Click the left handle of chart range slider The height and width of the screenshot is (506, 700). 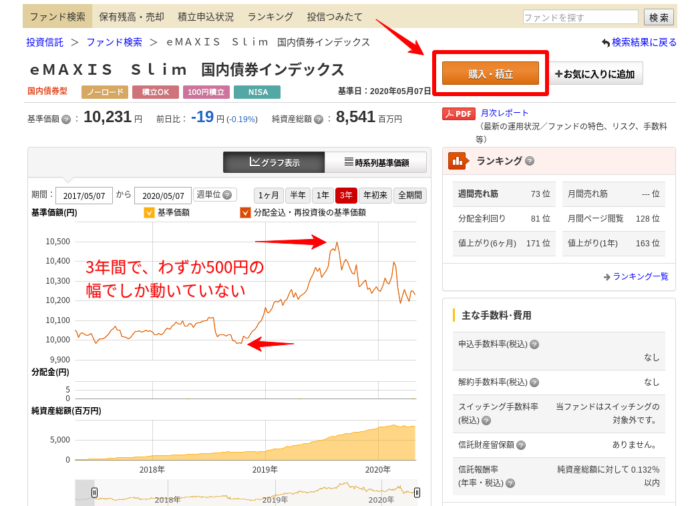click(x=94, y=493)
